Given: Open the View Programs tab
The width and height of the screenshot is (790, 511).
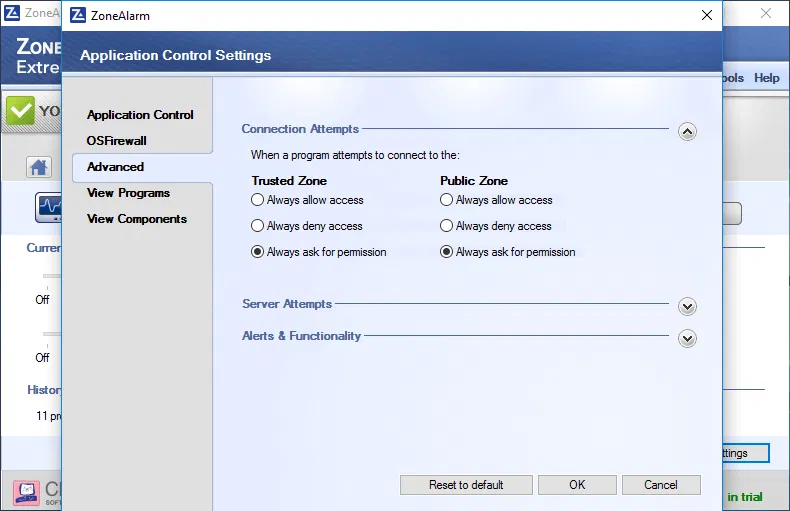Looking at the screenshot, I should click(128, 193).
